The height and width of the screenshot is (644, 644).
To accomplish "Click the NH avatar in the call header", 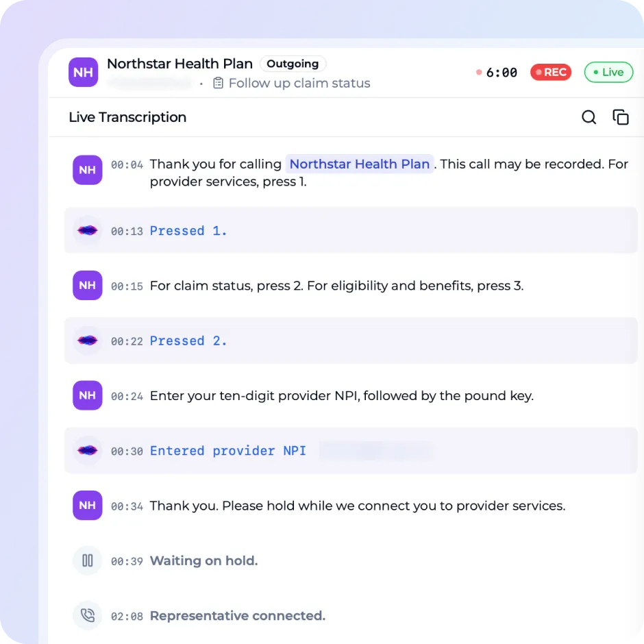I will coord(84,73).
